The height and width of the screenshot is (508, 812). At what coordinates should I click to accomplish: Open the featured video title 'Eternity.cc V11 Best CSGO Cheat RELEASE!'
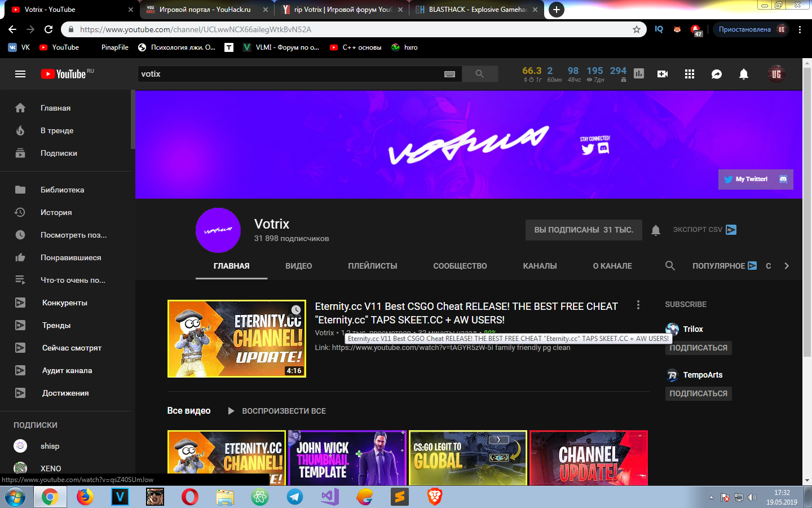[466, 313]
